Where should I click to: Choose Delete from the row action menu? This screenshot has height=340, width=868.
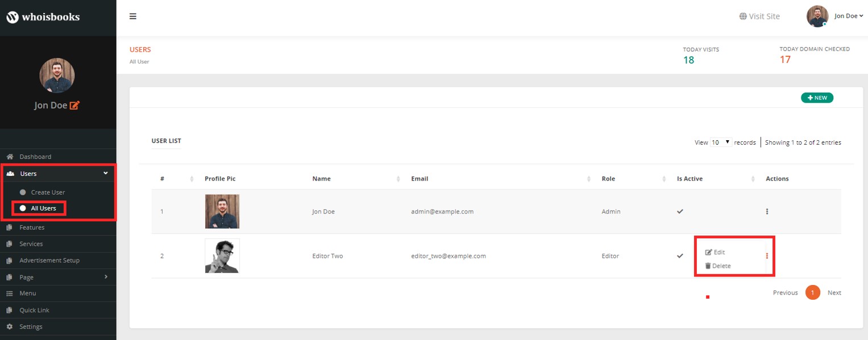718,266
